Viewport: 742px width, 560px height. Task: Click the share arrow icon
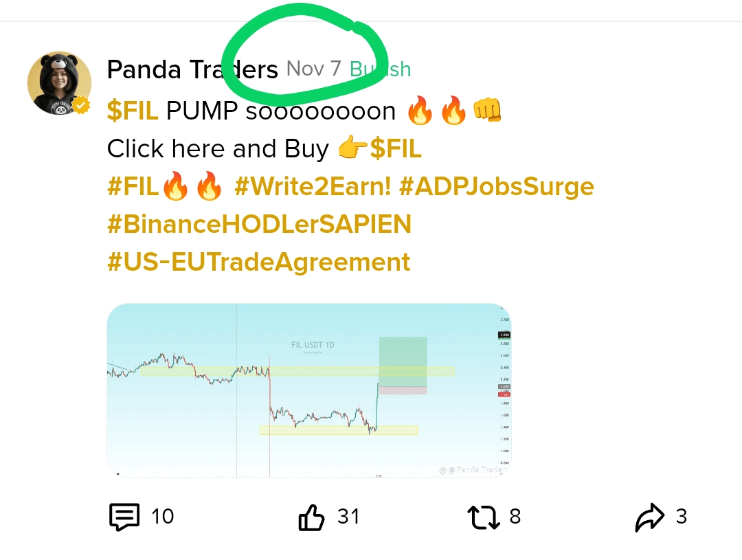(x=650, y=517)
